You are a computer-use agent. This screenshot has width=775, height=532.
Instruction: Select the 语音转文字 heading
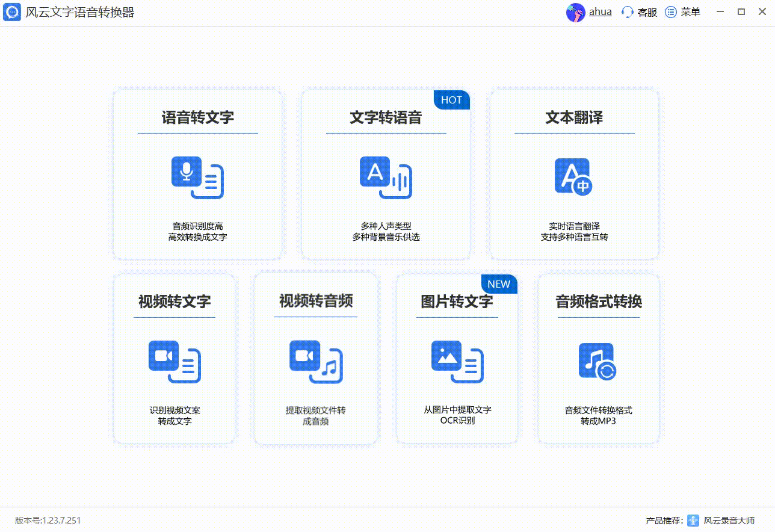[197, 117]
